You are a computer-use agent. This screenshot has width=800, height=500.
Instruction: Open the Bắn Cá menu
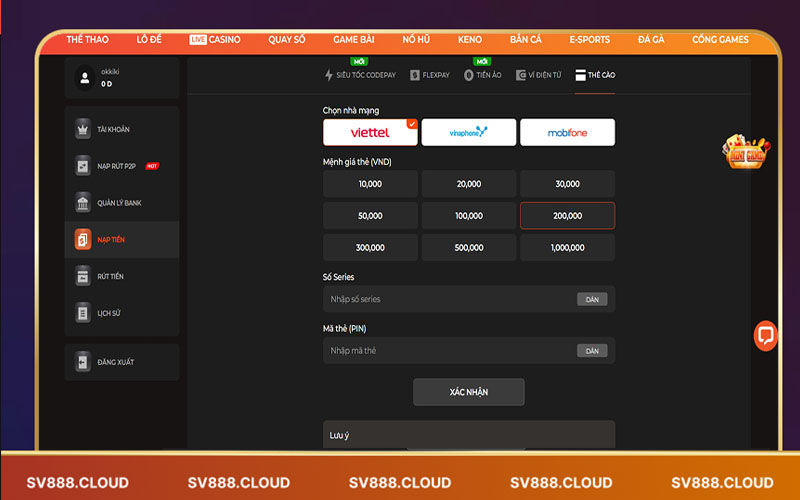(x=526, y=39)
